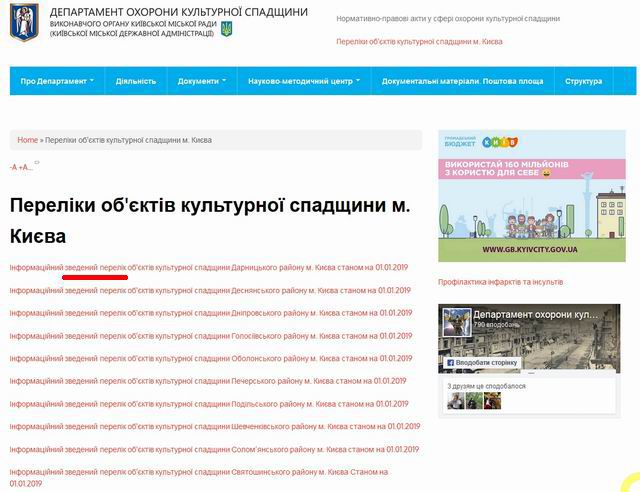Open Переліки об'єктів культурної спадщини header link
The width and height of the screenshot is (640, 492).
(419, 42)
